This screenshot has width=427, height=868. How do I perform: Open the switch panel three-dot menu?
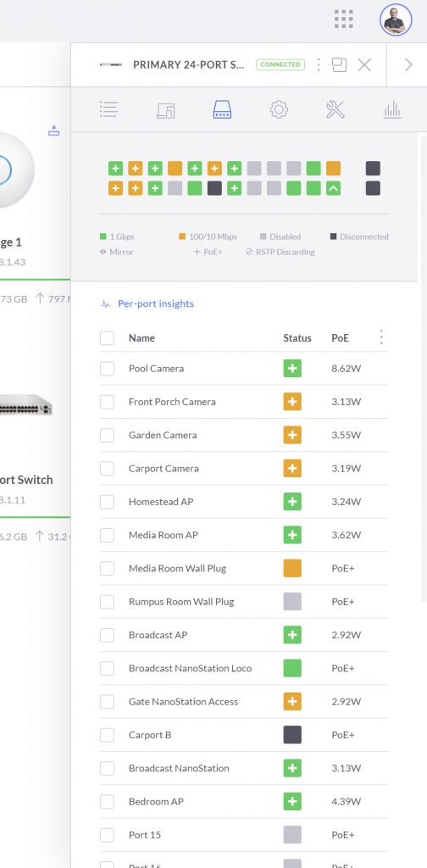(x=318, y=64)
